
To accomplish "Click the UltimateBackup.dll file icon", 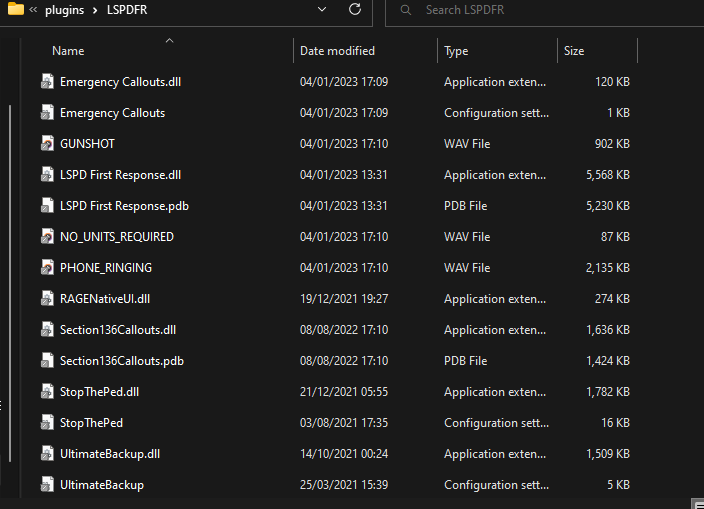I will point(47,454).
